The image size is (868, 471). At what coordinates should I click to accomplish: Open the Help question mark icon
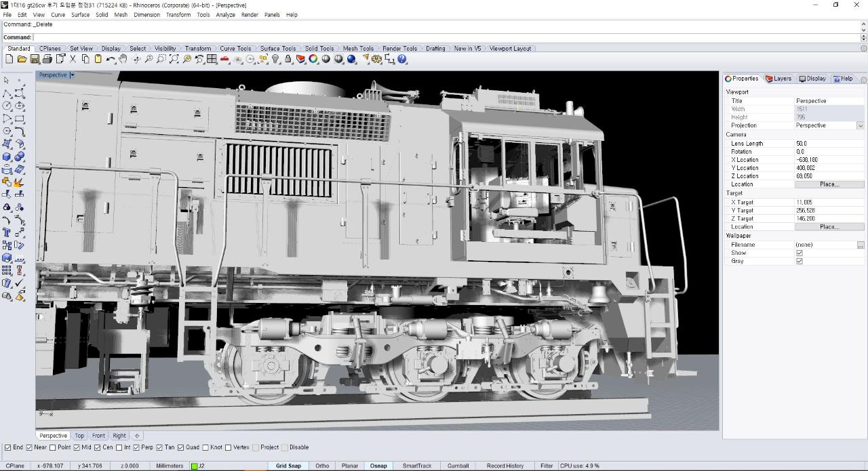click(402, 60)
